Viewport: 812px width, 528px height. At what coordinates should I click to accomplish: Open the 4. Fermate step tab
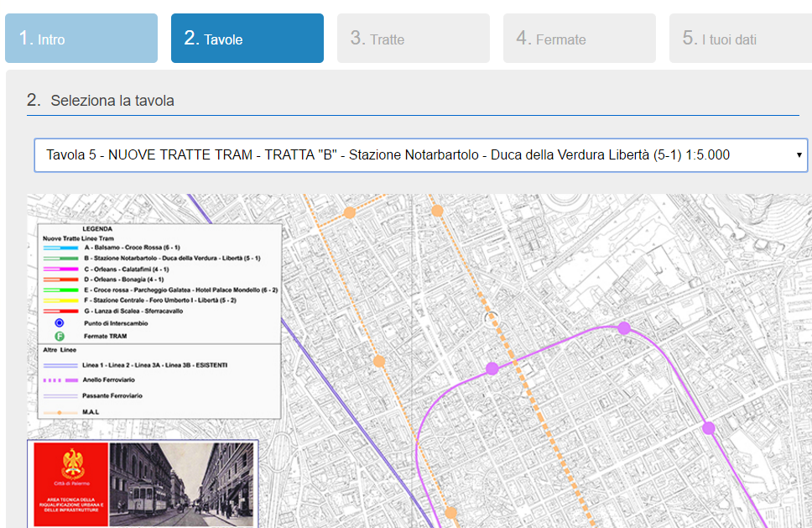[x=580, y=39]
